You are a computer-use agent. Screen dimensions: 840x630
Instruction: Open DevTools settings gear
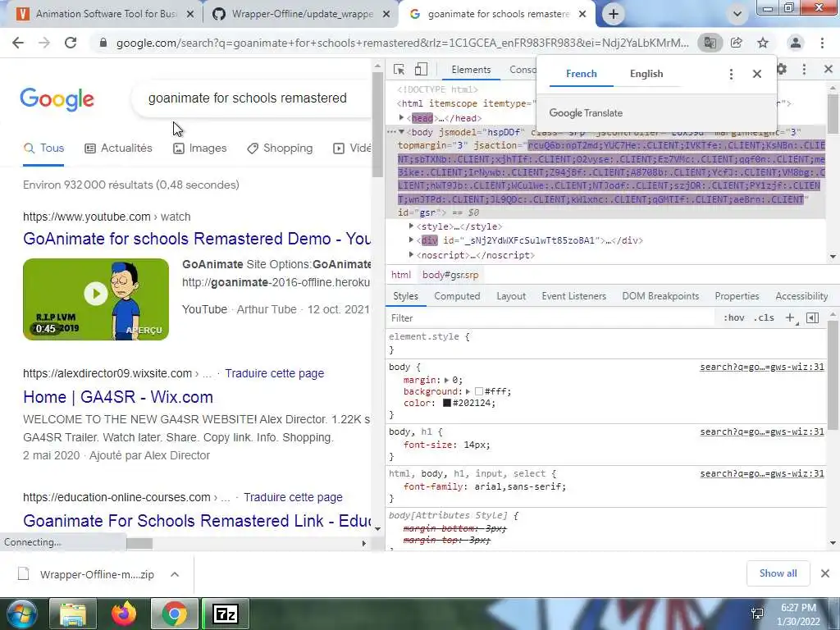click(782, 69)
